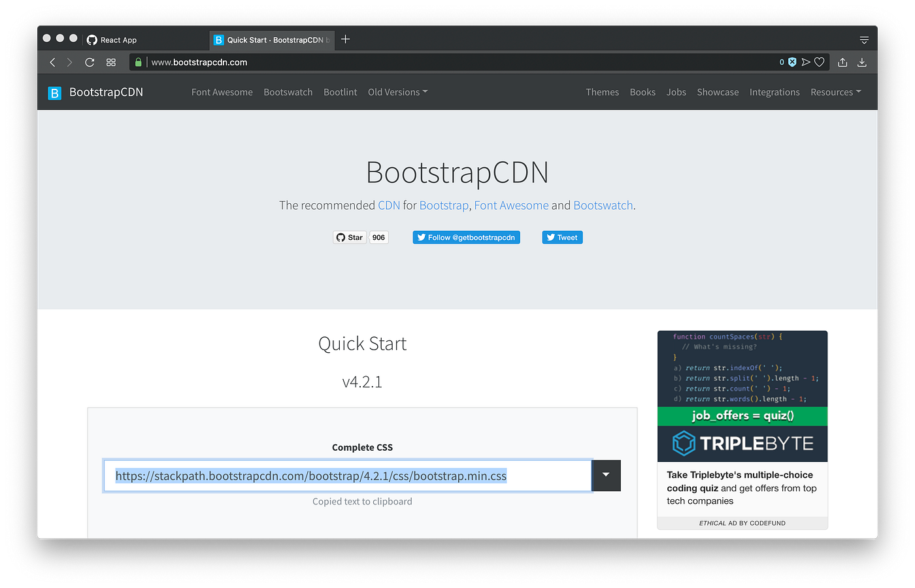Screen dimensions: 915x588
Task: Click the upload/share icon right of the address bar
Action: pyautogui.click(x=842, y=62)
